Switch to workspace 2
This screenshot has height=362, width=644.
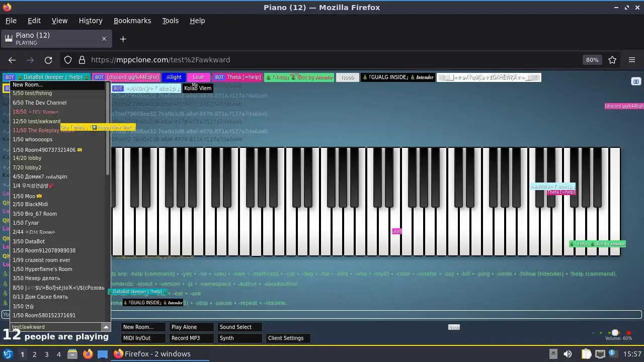(34, 354)
